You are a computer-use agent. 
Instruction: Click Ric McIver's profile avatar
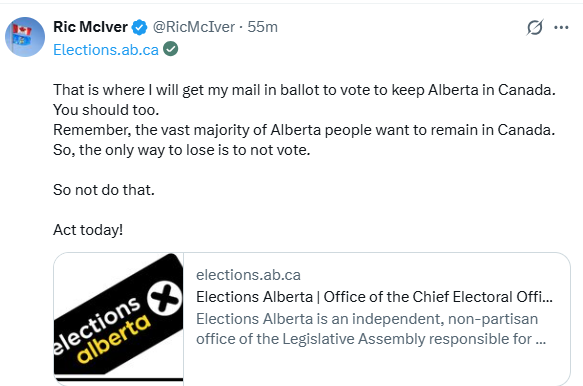[x=25, y=37]
